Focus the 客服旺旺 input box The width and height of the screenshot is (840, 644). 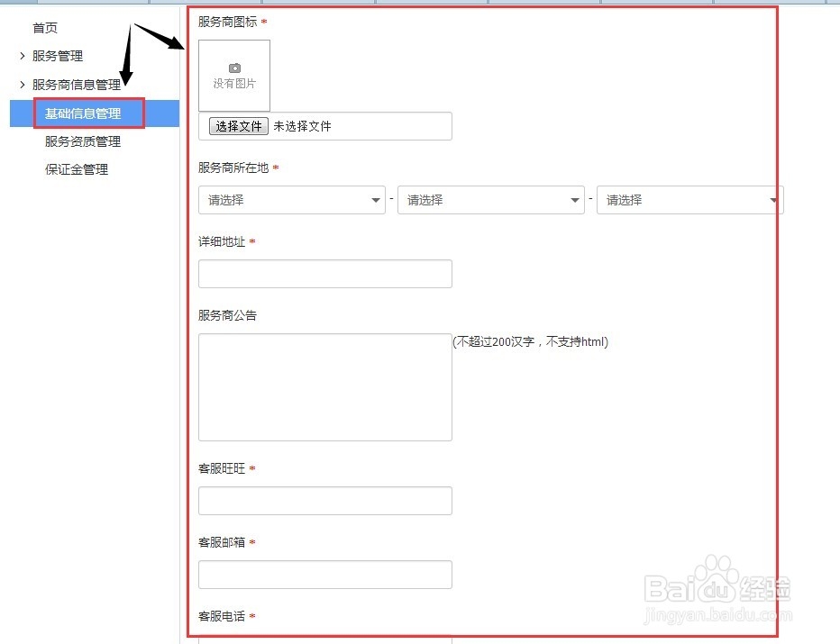pos(324,501)
